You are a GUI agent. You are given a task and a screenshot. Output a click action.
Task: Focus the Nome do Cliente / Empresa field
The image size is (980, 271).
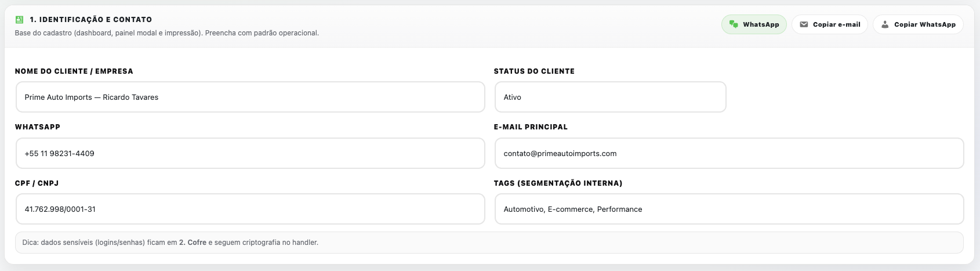point(250,97)
